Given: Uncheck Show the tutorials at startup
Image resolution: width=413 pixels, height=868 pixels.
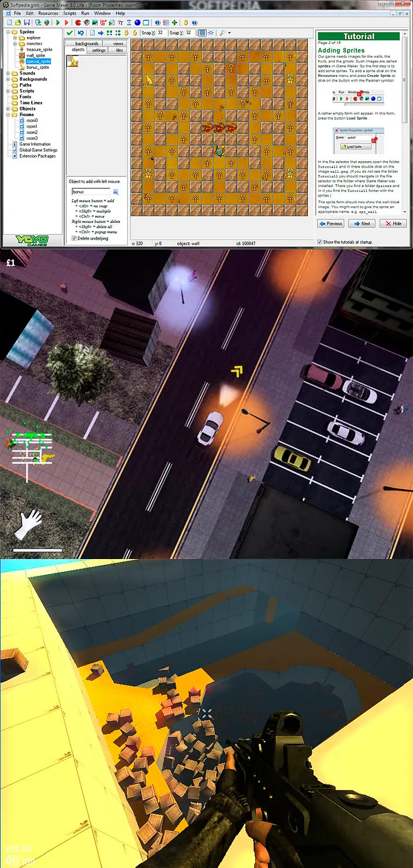Looking at the screenshot, I should 320,242.
